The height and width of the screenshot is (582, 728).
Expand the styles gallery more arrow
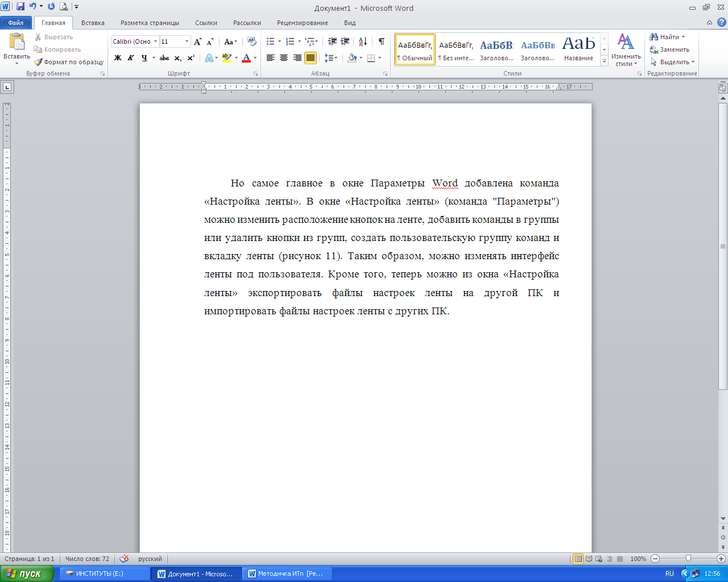[605, 62]
